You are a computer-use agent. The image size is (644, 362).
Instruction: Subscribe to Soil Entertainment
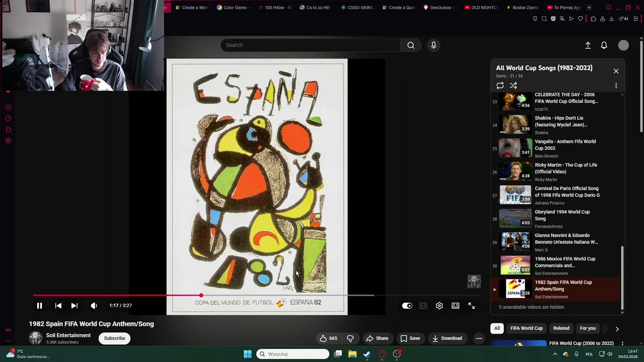[114, 338]
